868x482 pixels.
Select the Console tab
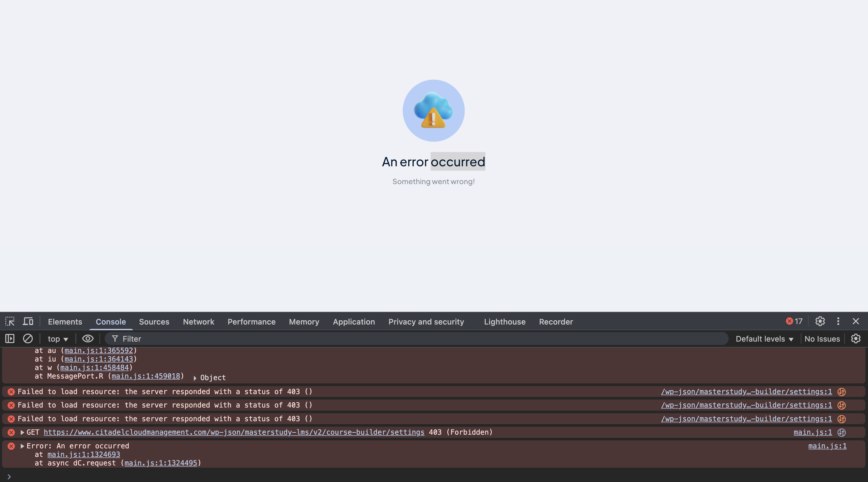coord(111,322)
